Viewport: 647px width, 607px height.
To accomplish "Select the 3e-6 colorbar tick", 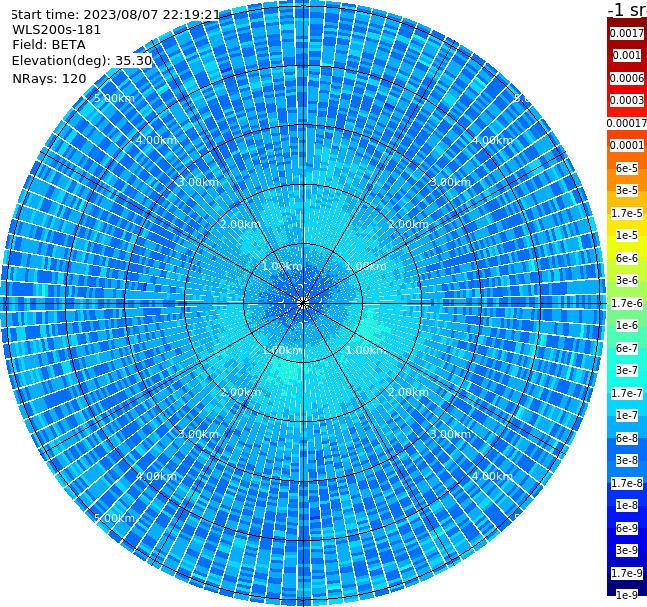I will [627, 280].
